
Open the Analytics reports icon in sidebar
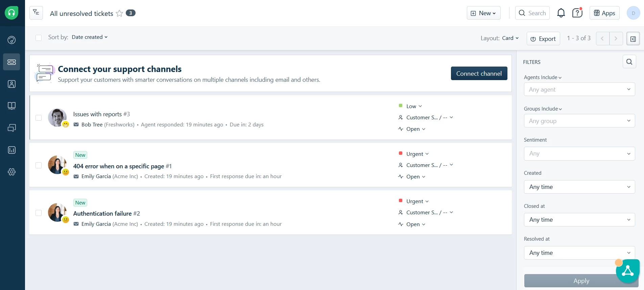pyautogui.click(x=11, y=150)
